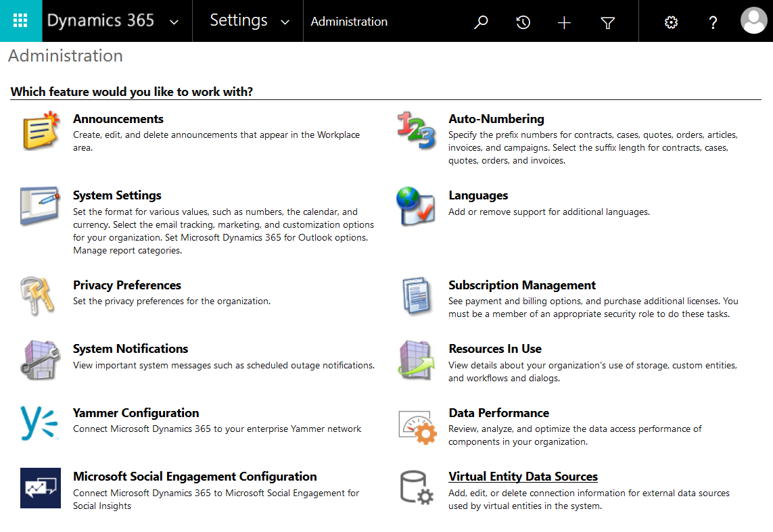Click the search magnifier icon
The height and width of the screenshot is (532, 773).
481,22
